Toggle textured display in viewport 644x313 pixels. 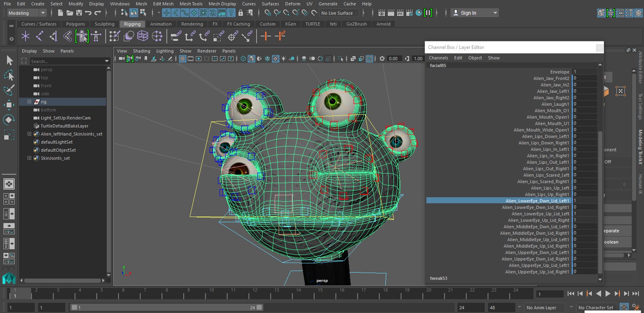pyautogui.click(x=276, y=59)
